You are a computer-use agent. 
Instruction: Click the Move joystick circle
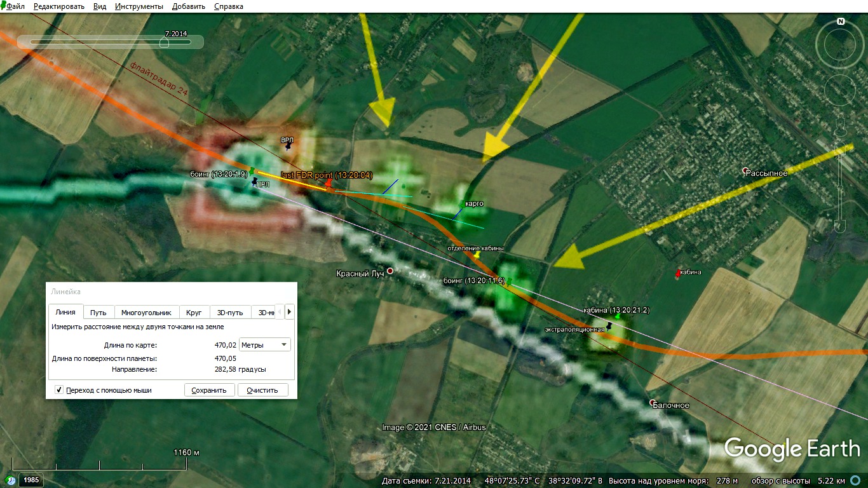[841, 91]
